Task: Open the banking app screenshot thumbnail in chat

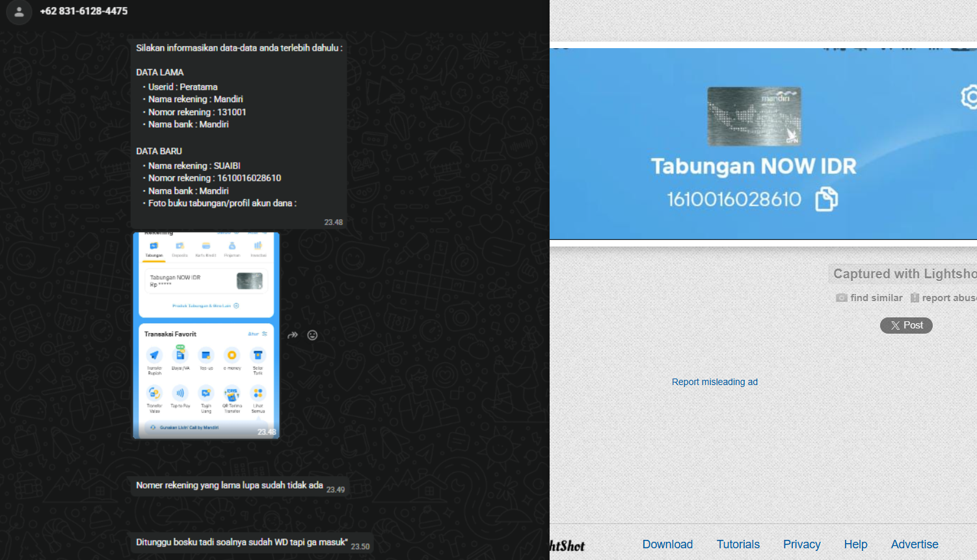Action: [x=206, y=336]
